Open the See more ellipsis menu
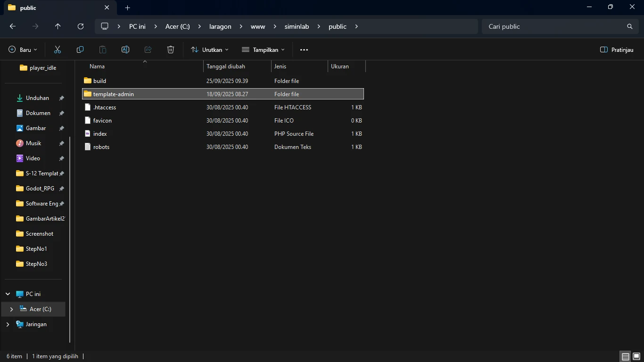The image size is (644, 362). click(304, 49)
